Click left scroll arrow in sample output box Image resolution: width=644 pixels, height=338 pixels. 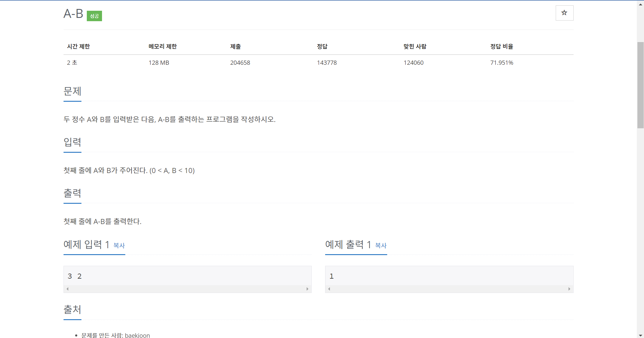point(329,289)
